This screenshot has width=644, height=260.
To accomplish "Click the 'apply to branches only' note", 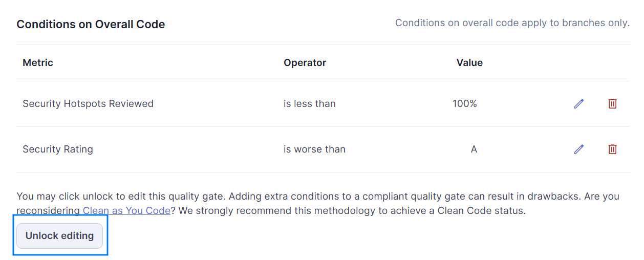I will tap(512, 23).
